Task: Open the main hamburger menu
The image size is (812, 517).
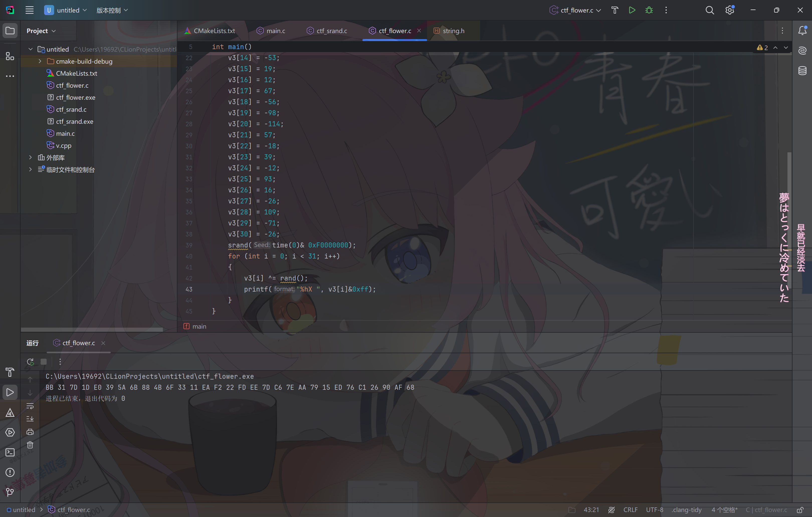Action: pos(29,10)
